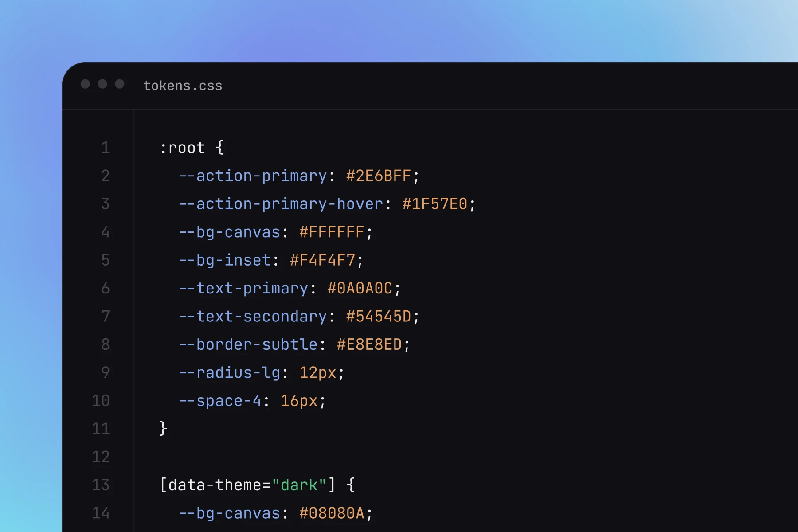The height and width of the screenshot is (532, 798).
Task: Click the closing brace on line 11
Action: point(164,429)
